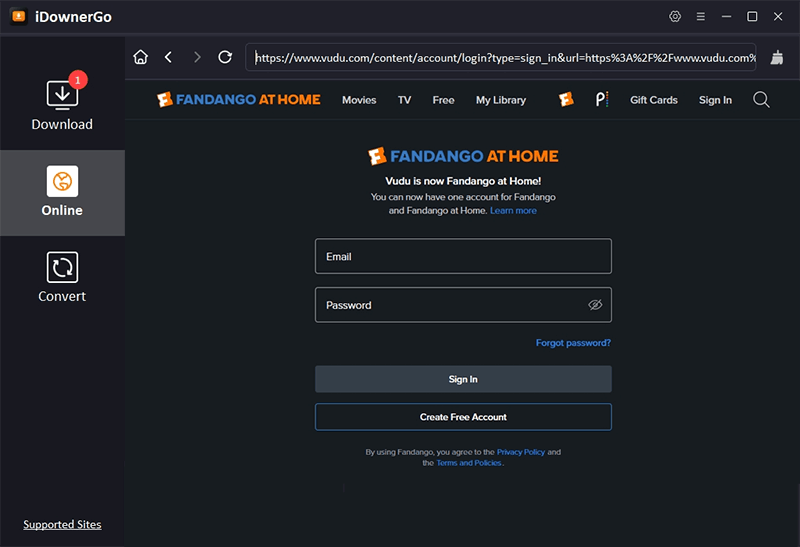The height and width of the screenshot is (547, 800).
Task: Click the Forgot password? link
Action: coord(573,343)
